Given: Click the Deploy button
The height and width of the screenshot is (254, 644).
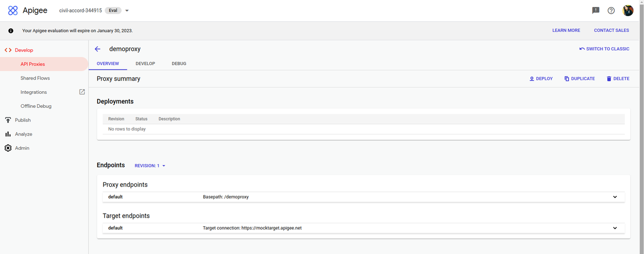Looking at the screenshot, I should (x=541, y=79).
